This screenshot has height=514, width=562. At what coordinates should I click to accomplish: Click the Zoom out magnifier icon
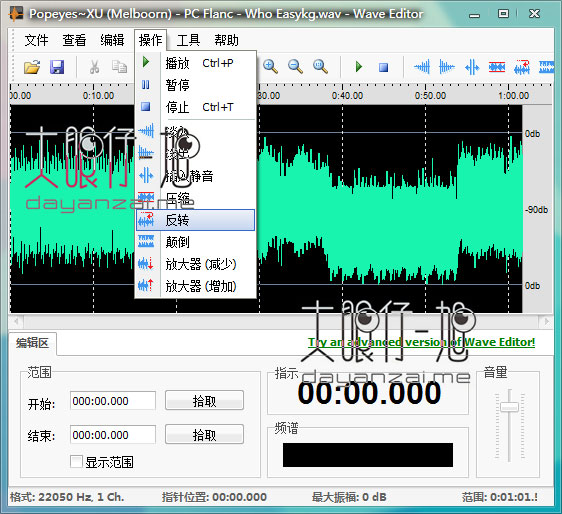tap(295, 67)
